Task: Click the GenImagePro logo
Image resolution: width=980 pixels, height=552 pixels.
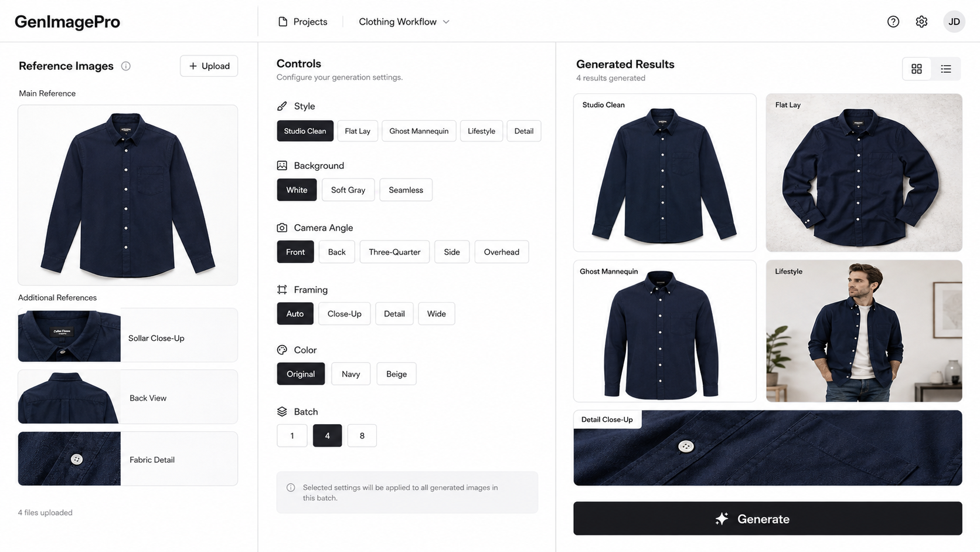Action: (x=67, y=22)
